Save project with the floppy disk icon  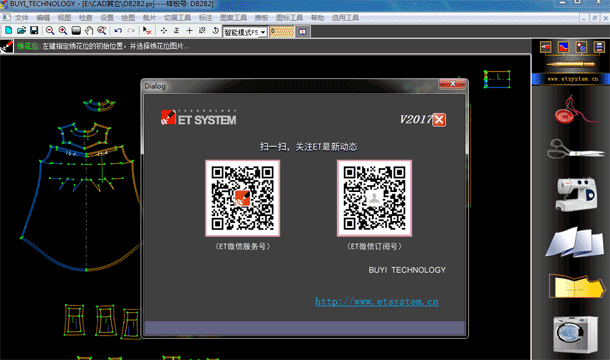point(34,30)
